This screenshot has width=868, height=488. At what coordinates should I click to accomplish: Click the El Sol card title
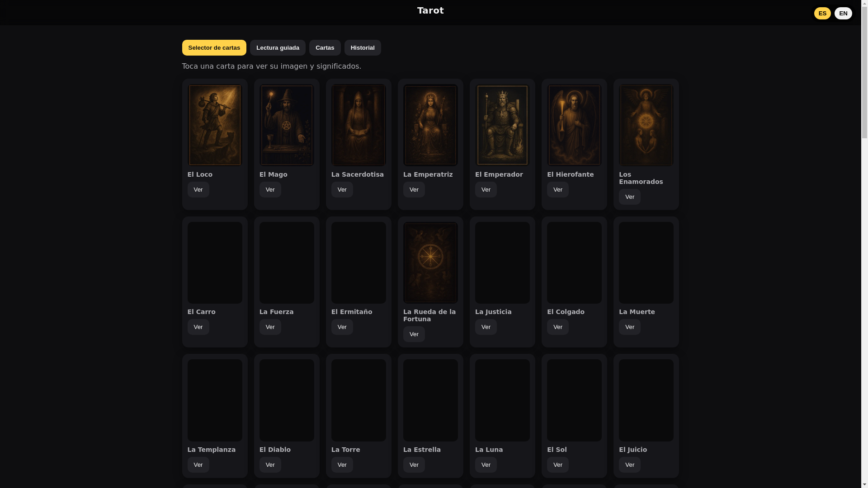pyautogui.click(x=556, y=450)
